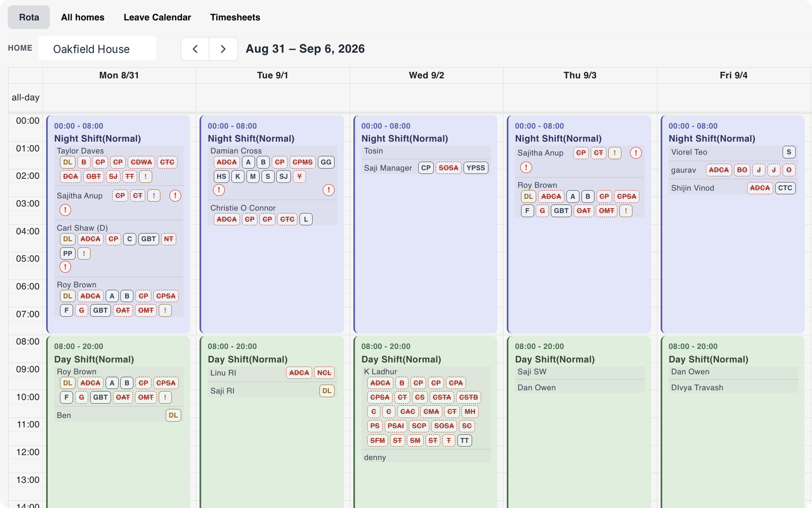
Task: Switch to the Rota tab
Action: point(29,17)
